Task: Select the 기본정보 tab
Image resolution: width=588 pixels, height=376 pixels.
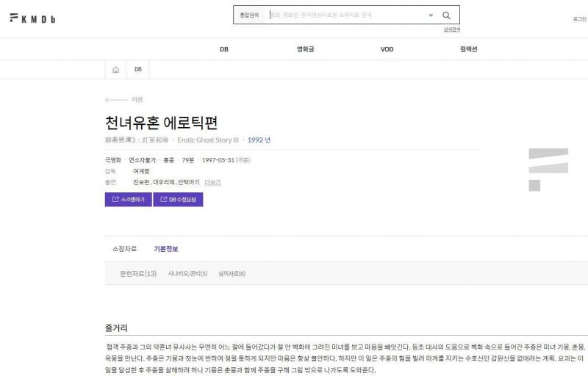Action: [165, 249]
